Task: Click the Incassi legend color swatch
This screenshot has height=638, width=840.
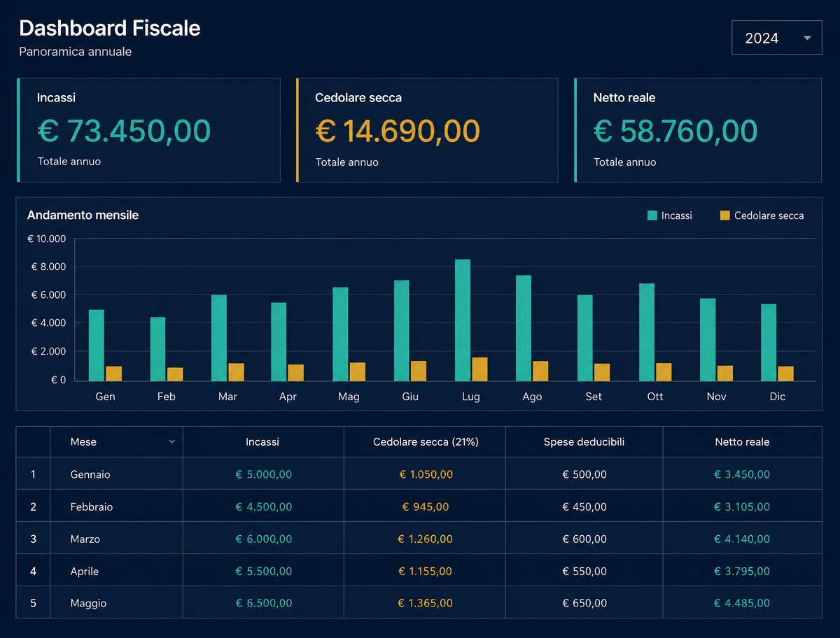Action: pyautogui.click(x=652, y=215)
